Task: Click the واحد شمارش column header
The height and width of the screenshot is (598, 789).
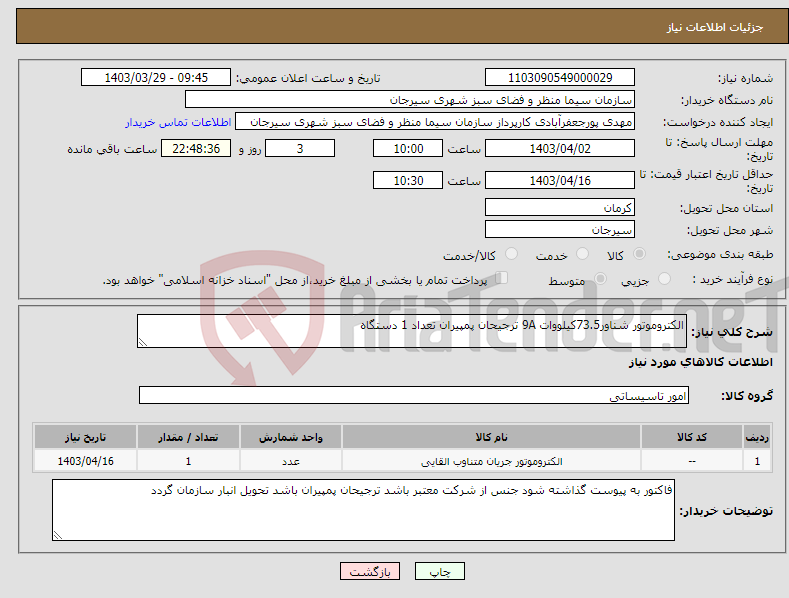Action: pos(291,437)
